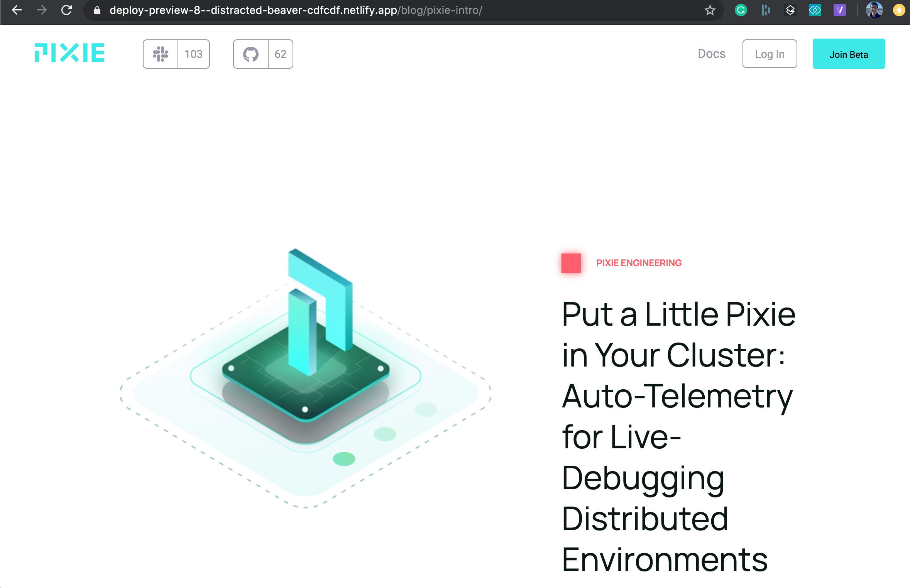Click the purple V extension icon
The width and height of the screenshot is (910, 588).
[839, 10]
